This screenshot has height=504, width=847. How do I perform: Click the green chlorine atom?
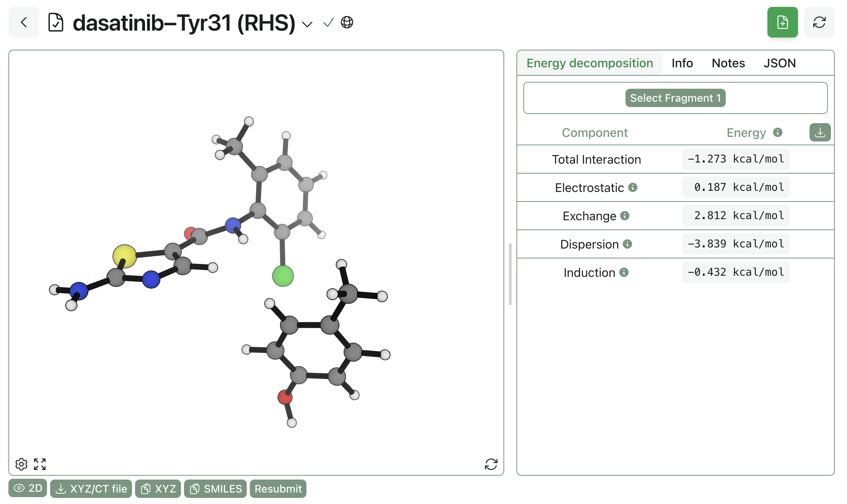[x=283, y=276]
